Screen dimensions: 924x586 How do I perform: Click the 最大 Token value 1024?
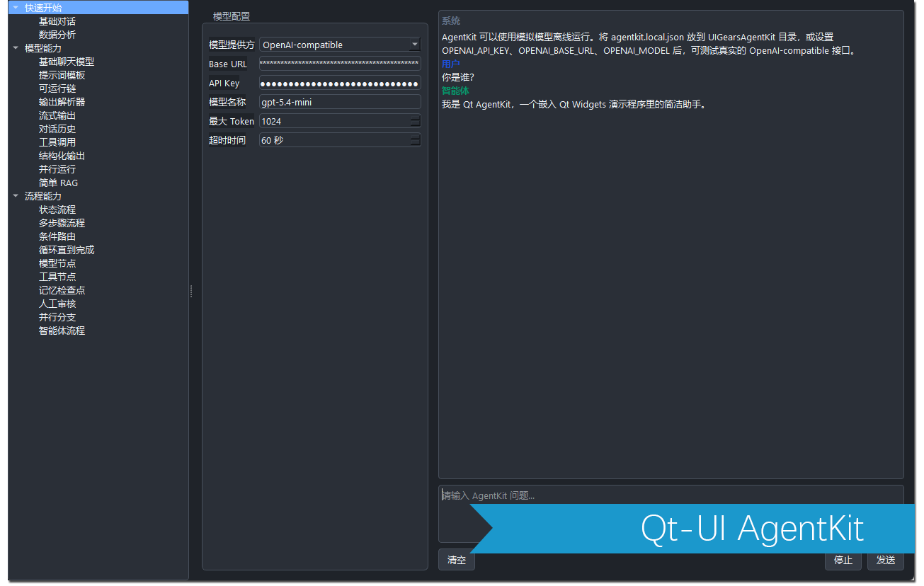(x=271, y=121)
